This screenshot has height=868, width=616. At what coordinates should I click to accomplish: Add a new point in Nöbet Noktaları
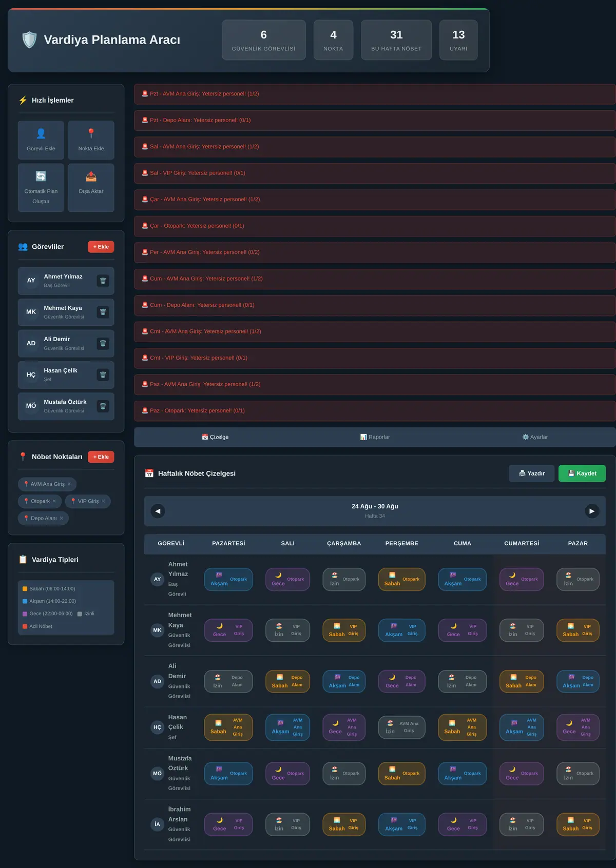point(101,457)
